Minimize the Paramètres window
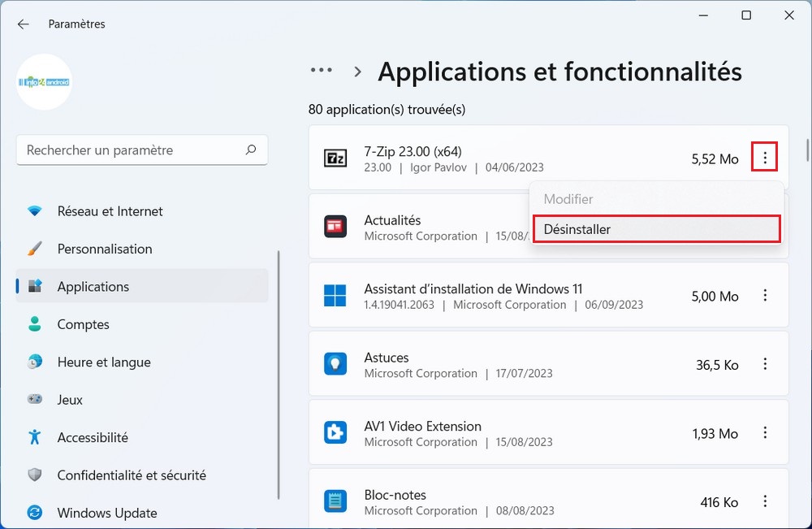This screenshot has height=529, width=812. click(x=702, y=15)
